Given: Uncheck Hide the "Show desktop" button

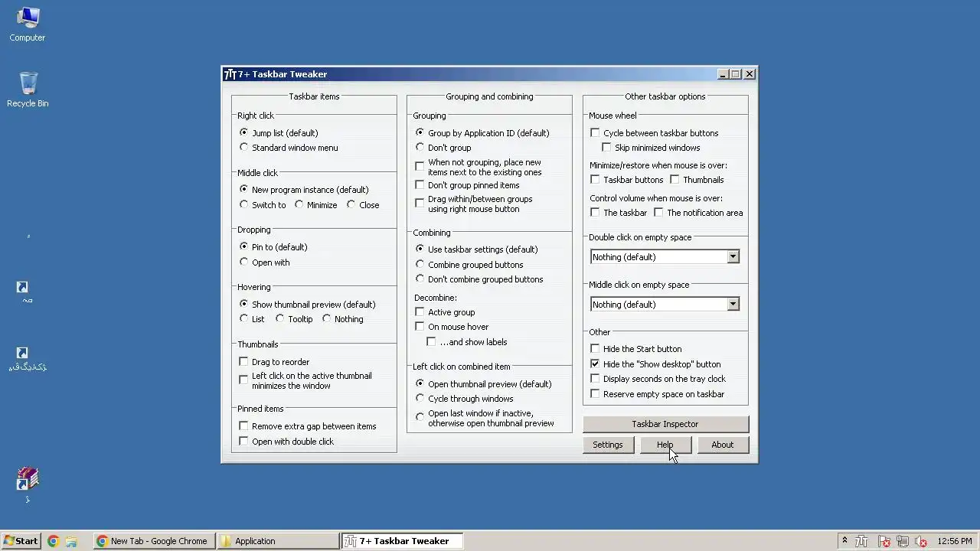Looking at the screenshot, I should pos(595,364).
